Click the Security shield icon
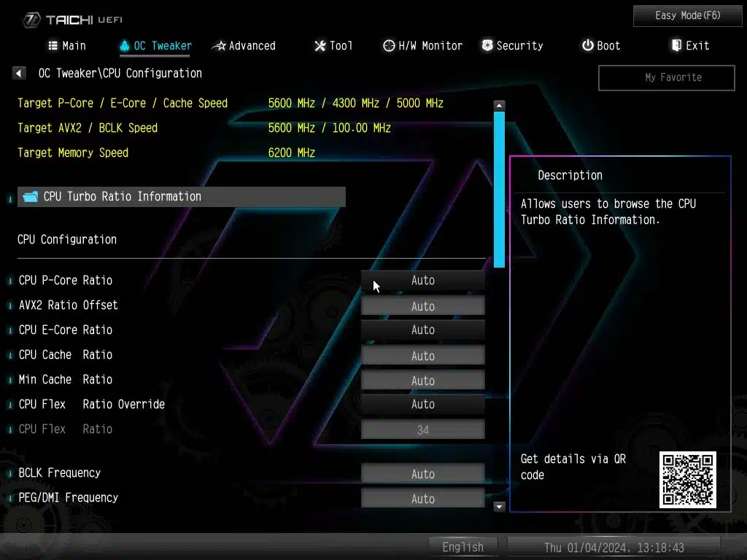747x560 pixels. (487, 46)
